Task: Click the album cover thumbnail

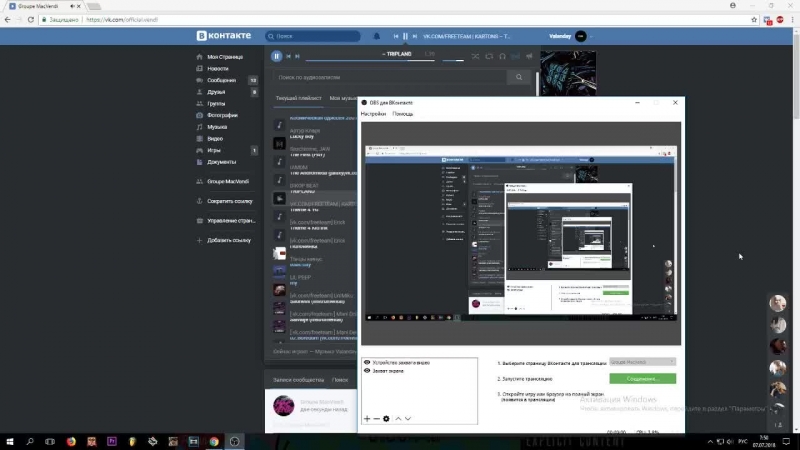Action: (x=568, y=73)
